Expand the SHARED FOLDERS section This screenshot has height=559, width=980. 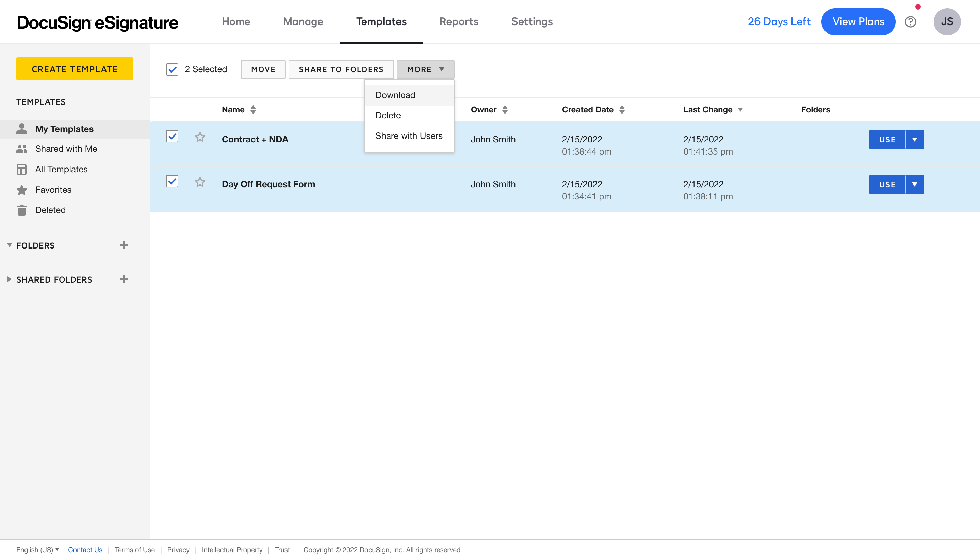pos(9,279)
